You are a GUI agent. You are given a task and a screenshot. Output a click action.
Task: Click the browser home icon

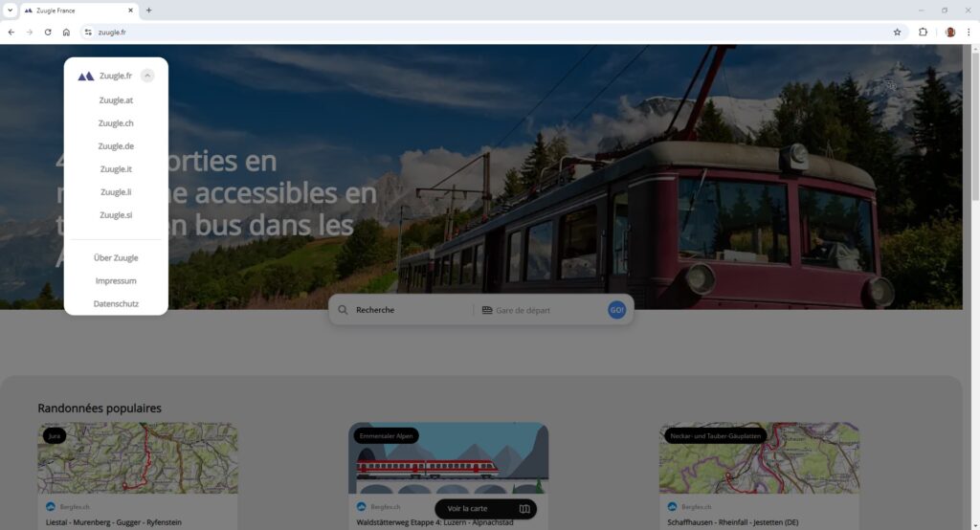pos(66,32)
